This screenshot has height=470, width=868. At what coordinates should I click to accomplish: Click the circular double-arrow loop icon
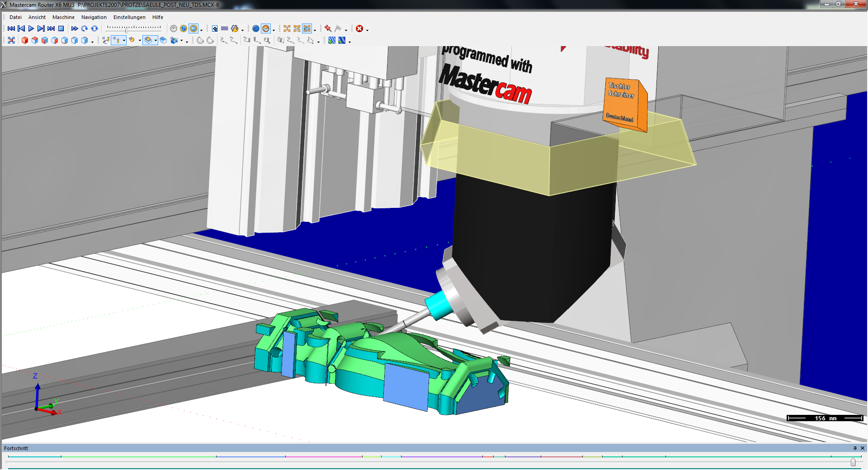tap(94, 28)
